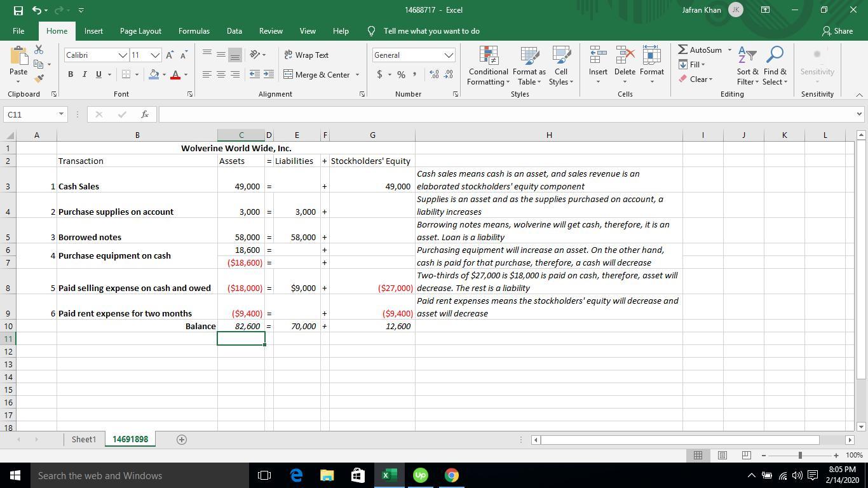This screenshot has height=488, width=868.
Task: Toggle Wrap Text for the cell
Action: 306,55
